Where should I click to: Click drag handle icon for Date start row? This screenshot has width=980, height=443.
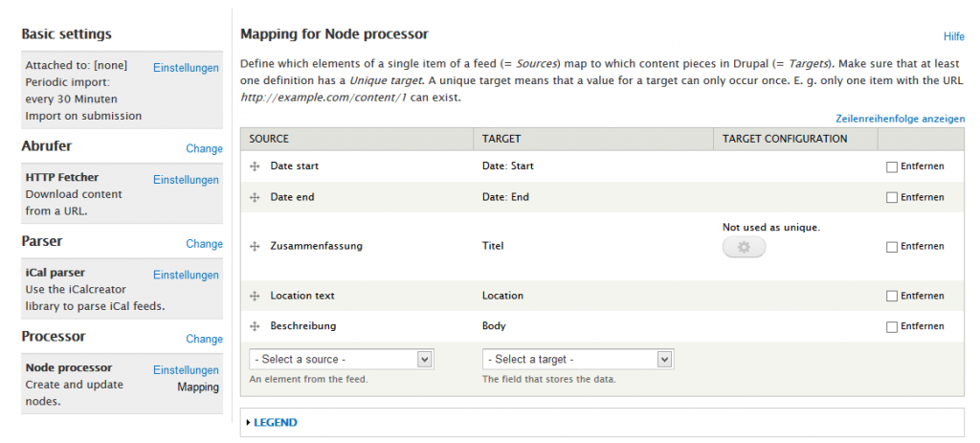coord(255,166)
